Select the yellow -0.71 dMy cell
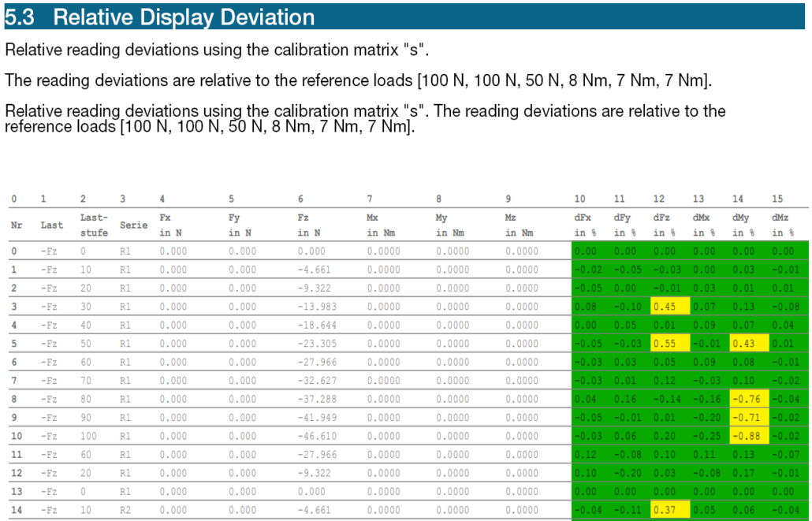This screenshot has height=521, width=812. coord(750,418)
